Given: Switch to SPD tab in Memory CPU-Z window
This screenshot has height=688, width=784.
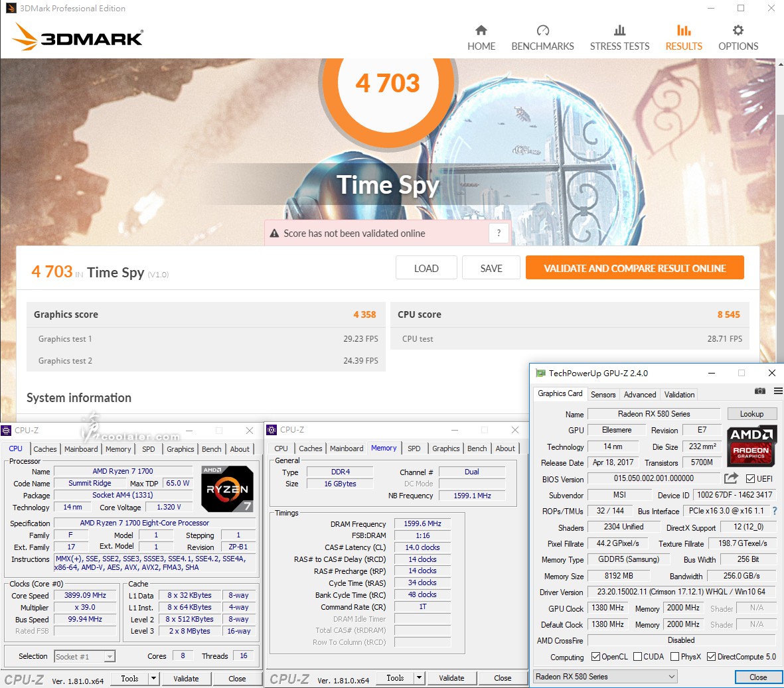Looking at the screenshot, I should click(x=414, y=448).
